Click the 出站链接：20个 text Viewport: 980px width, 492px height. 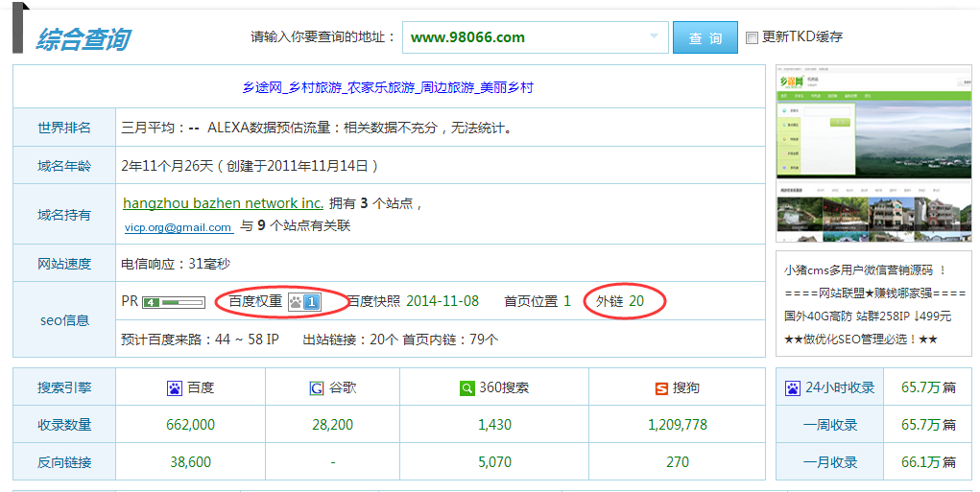(x=350, y=340)
